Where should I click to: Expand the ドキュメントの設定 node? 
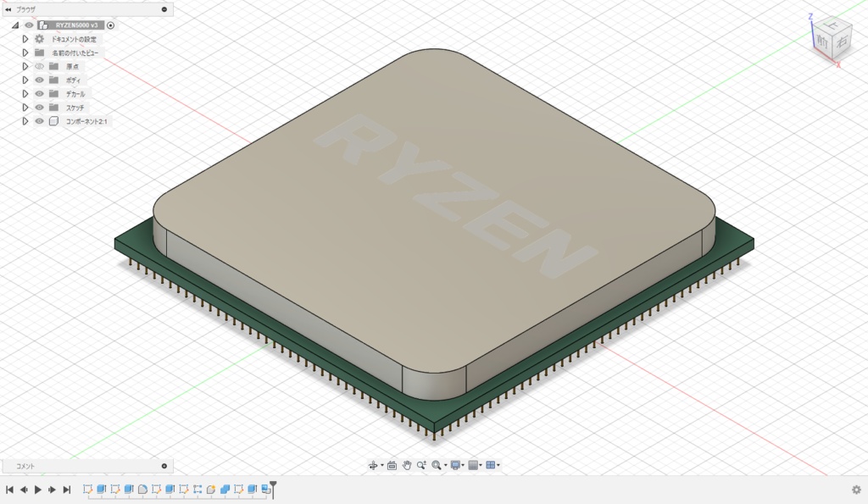click(25, 39)
